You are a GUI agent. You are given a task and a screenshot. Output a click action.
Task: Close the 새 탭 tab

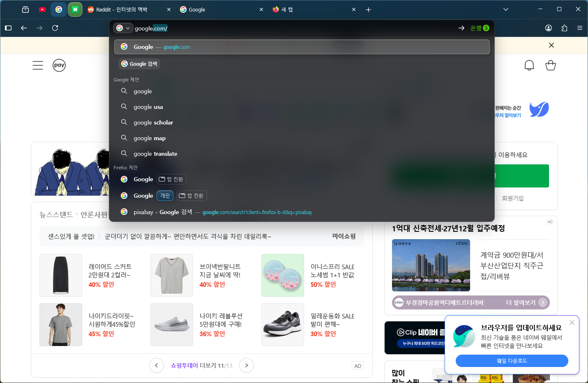click(x=354, y=9)
